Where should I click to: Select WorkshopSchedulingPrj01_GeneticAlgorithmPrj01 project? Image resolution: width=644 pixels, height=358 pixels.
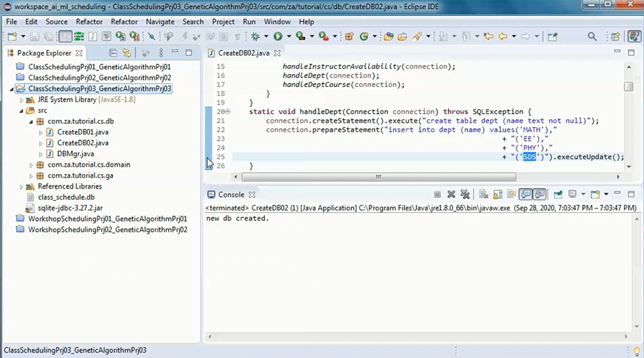[107, 219]
